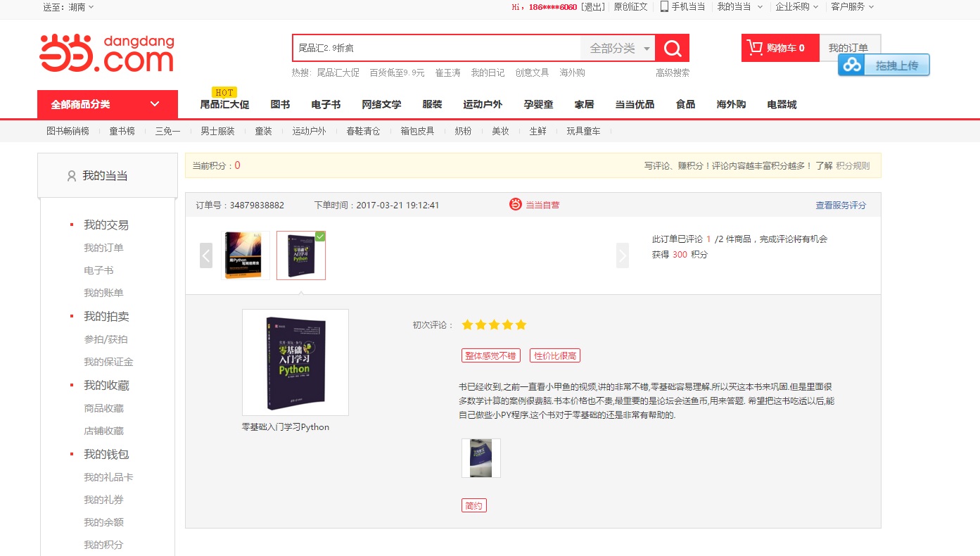Click the 简约 tag below the photo
The image size is (980, 556).
473,505
